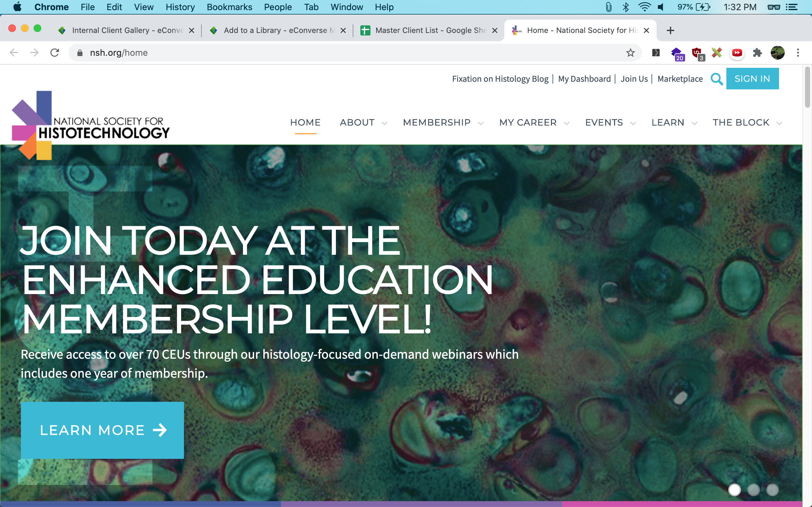Bookmark this page with the star icon
Screen dimensions: 812x507
(x=630, y=53)
